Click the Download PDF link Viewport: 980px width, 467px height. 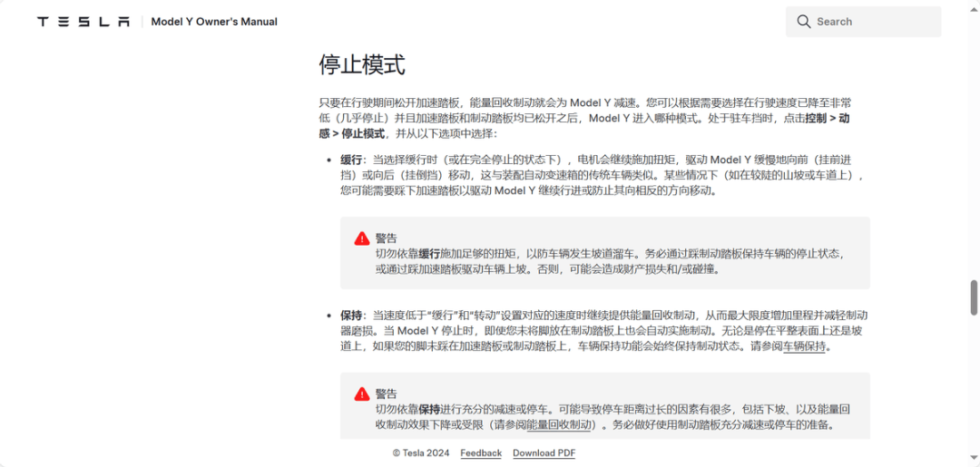click(x=544, y=453)
